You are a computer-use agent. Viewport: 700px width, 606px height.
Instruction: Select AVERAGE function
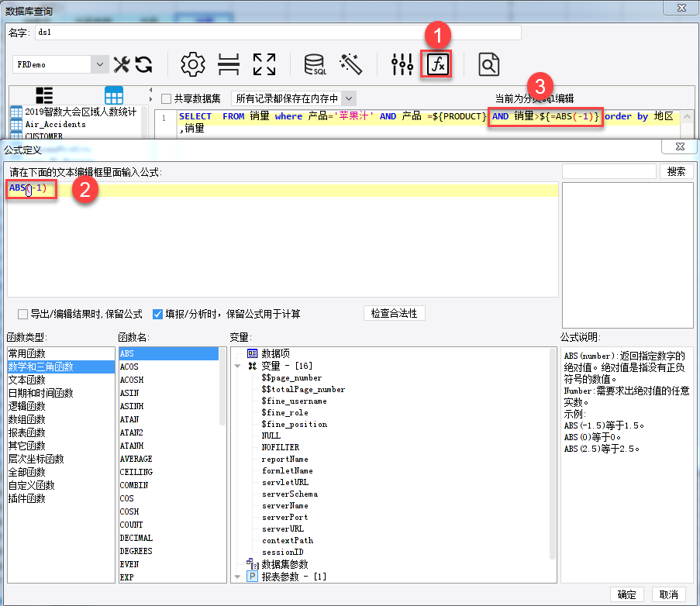pyautogui.click(x=169, y=459)
